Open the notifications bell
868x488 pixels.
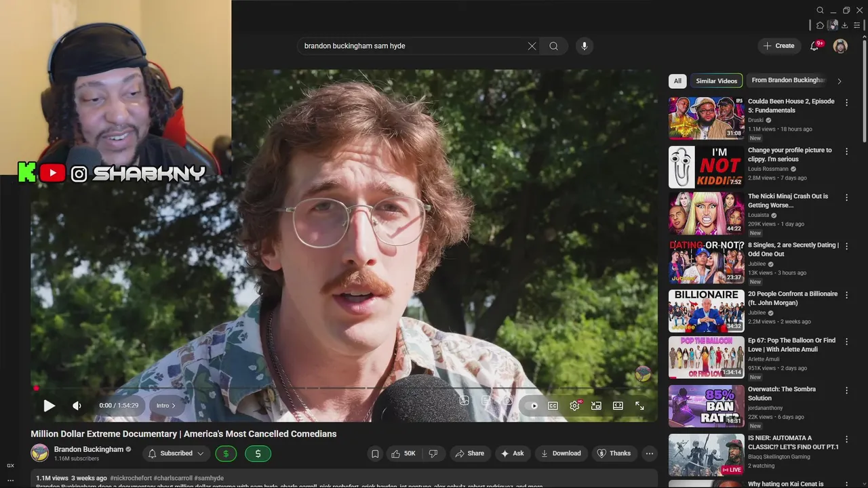tap(815, 46)
